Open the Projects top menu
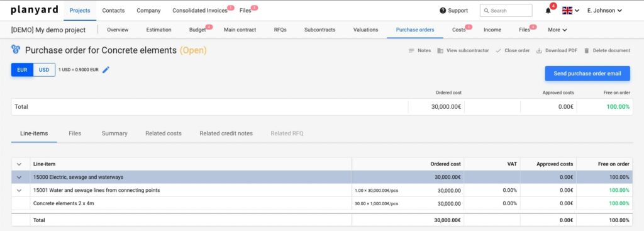644x231 pixels. (80, 11)
